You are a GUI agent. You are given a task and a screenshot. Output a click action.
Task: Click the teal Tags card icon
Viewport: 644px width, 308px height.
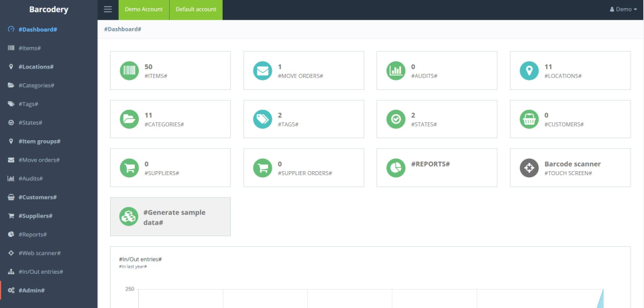click(262, 119)
